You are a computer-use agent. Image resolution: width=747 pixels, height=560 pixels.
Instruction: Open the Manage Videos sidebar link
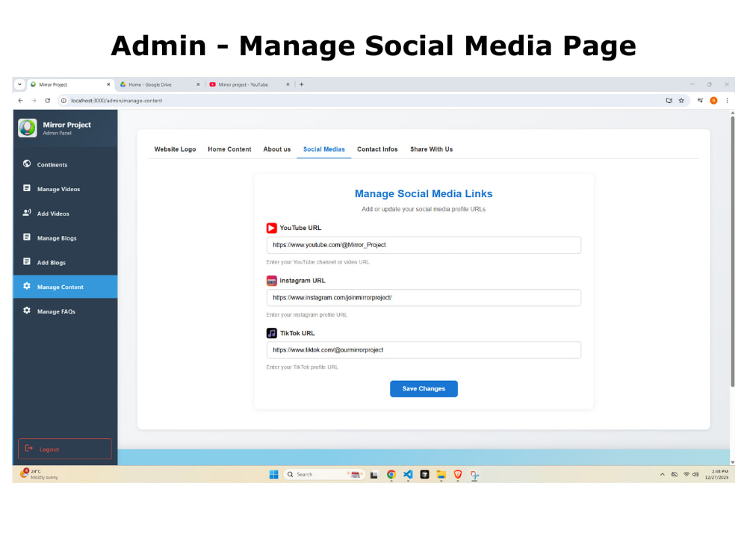point(65,189)
